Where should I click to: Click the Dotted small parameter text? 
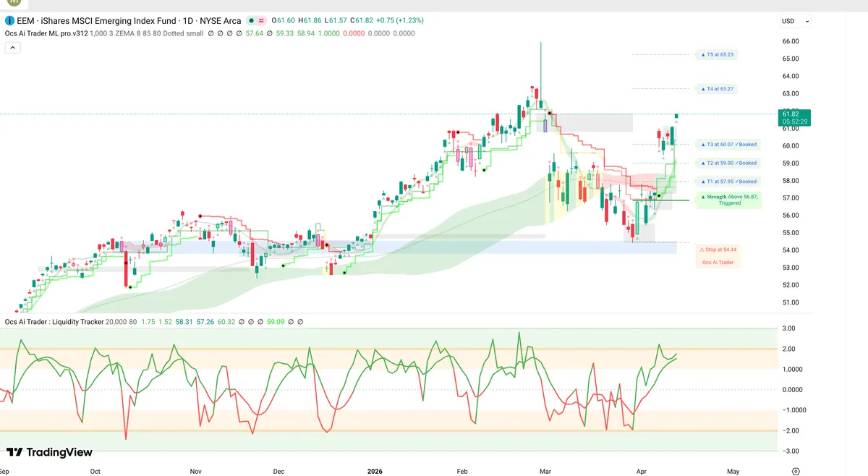pyautogui.click(x=185, y=33)
